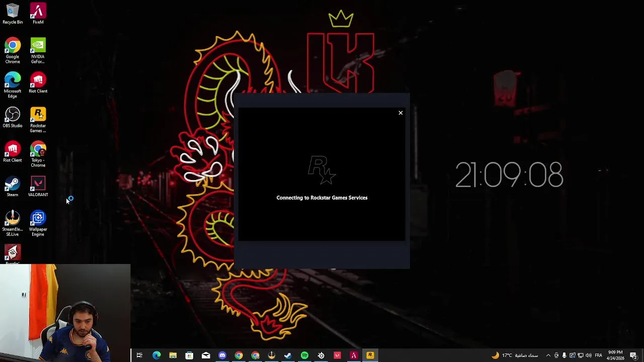The width and height of the screenshot is (644, 362).
Task: Open Microsoft Edge from the taskbar
Action: pos(156,355)
